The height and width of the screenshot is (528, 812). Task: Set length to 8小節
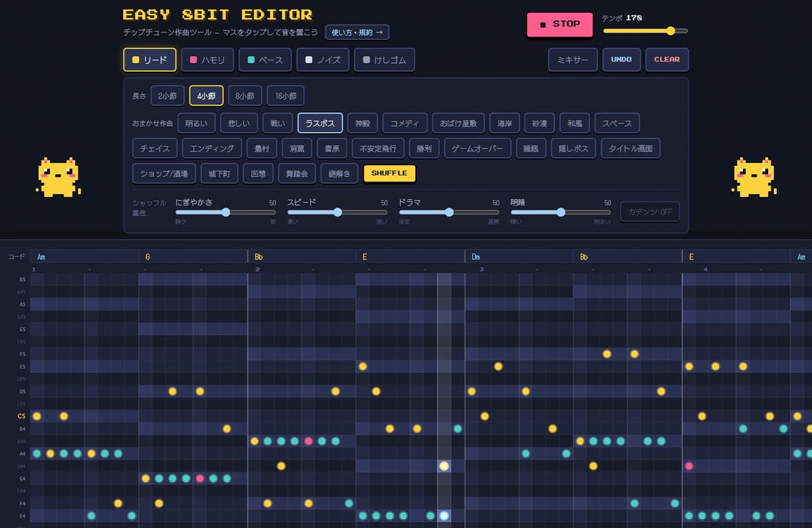(x=245, y=96)
